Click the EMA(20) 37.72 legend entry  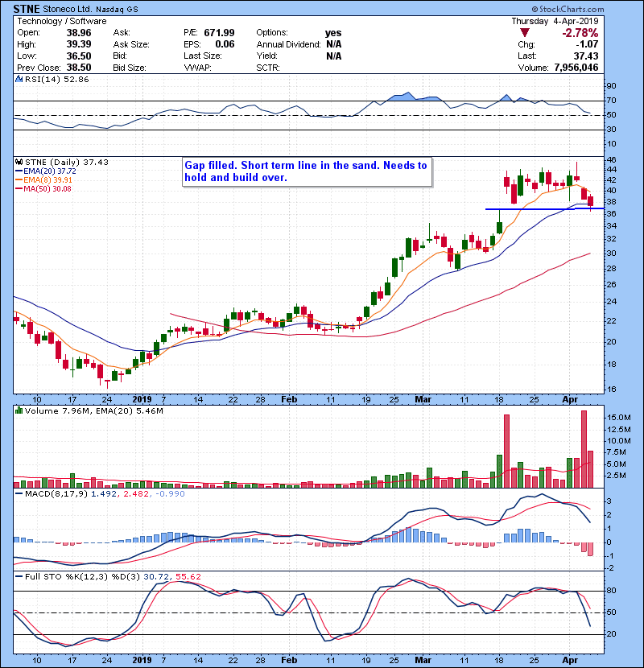(46, 171)
